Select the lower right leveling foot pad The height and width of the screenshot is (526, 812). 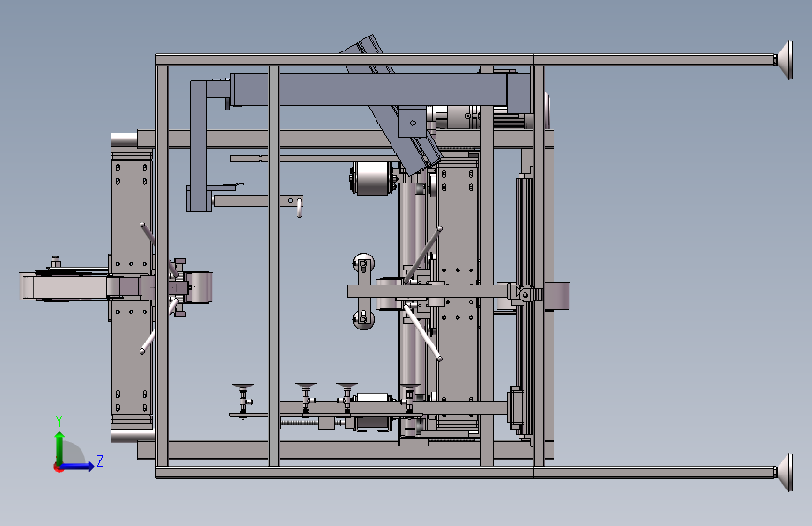785,473
